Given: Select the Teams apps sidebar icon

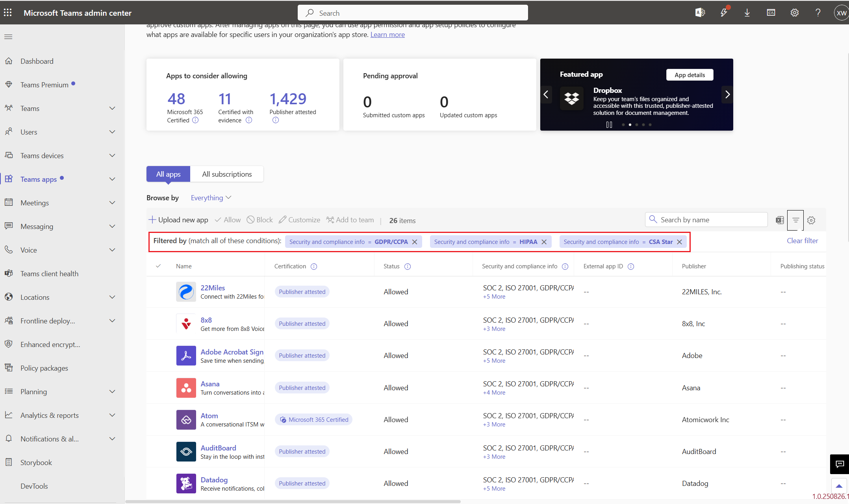Looking at the screenshot, I should click(9, 179).
